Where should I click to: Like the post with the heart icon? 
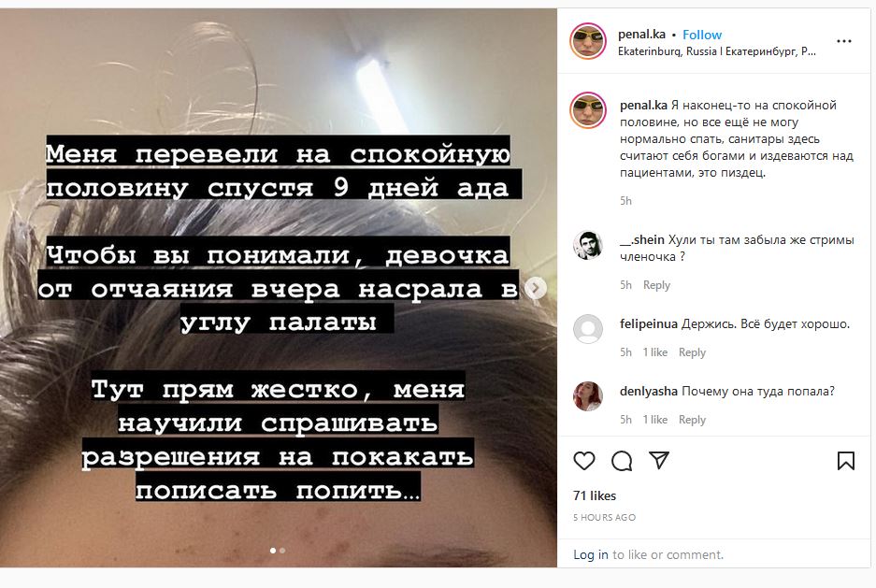tap(583, 461)
